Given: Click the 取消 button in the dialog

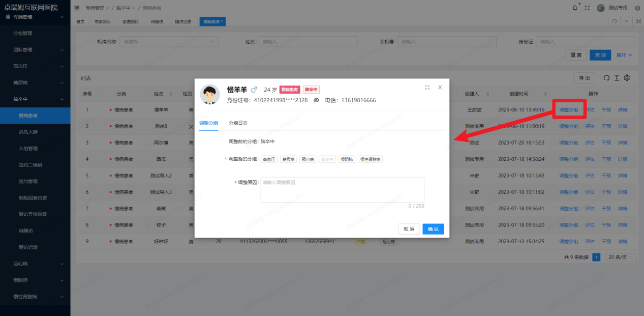Looking at the screenshot, I should (409, 229).
